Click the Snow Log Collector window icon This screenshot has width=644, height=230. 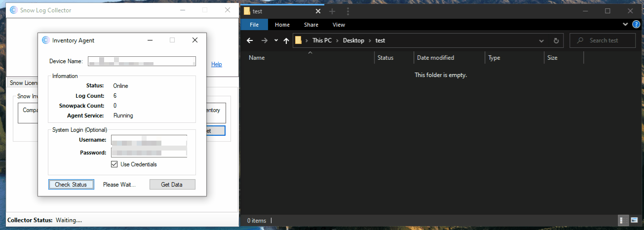(13, 10)
